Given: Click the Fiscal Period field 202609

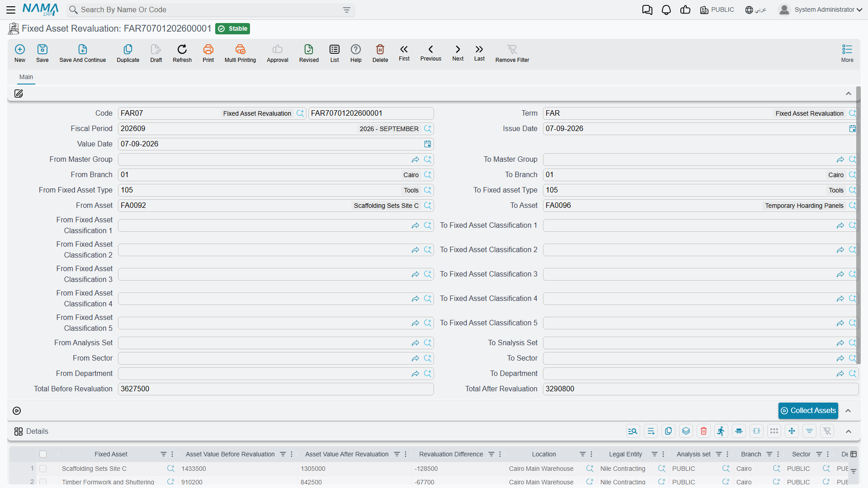Looking at the screenshot, I should pyautogui.click(x=276, y=129).
